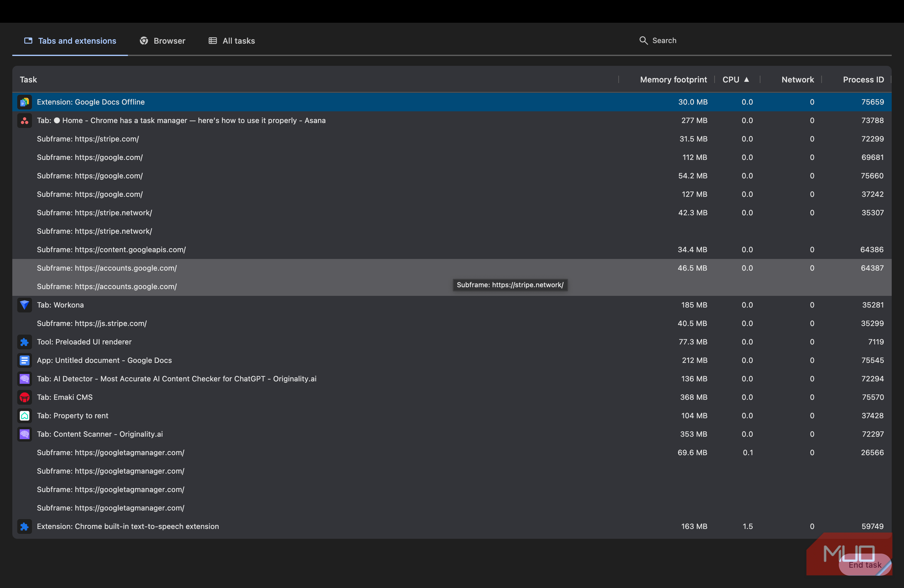Click the Asana tab favicon

pyautogui.click(x=25, y=121)
